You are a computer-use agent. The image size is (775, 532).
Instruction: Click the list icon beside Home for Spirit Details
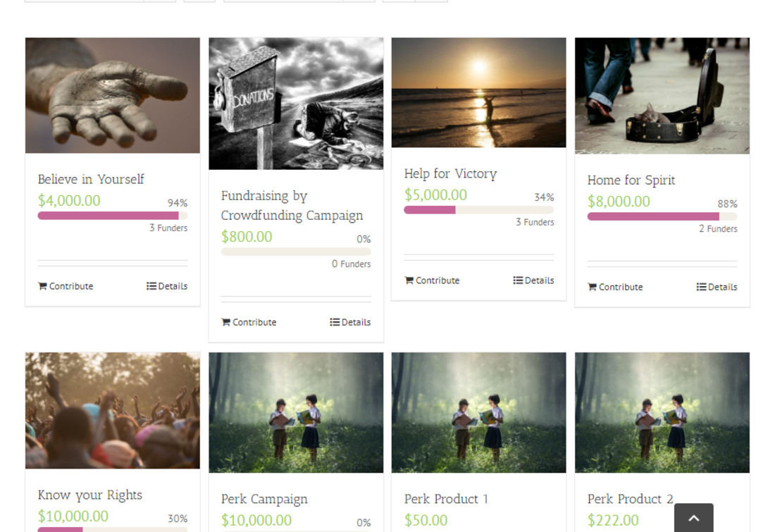700,287
